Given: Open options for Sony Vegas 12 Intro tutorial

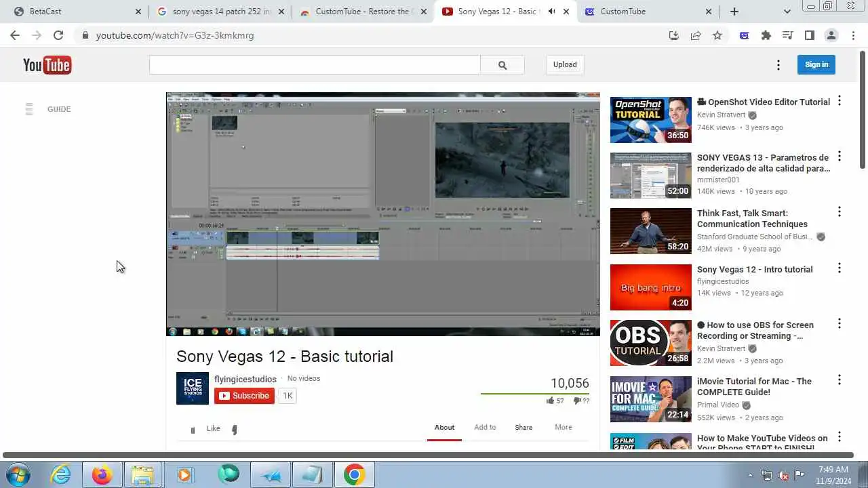Looking at the screenshot, I should point(840,268).
